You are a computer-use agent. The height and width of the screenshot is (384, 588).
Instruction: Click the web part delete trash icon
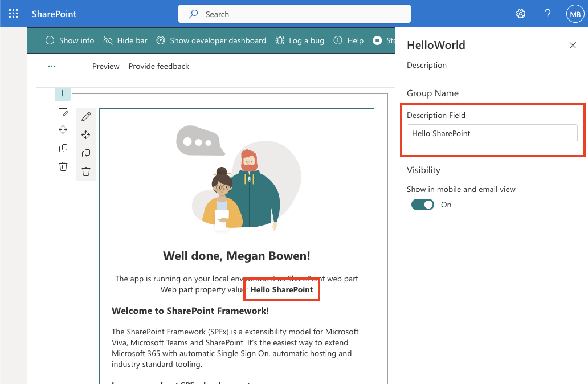(86, 171)
